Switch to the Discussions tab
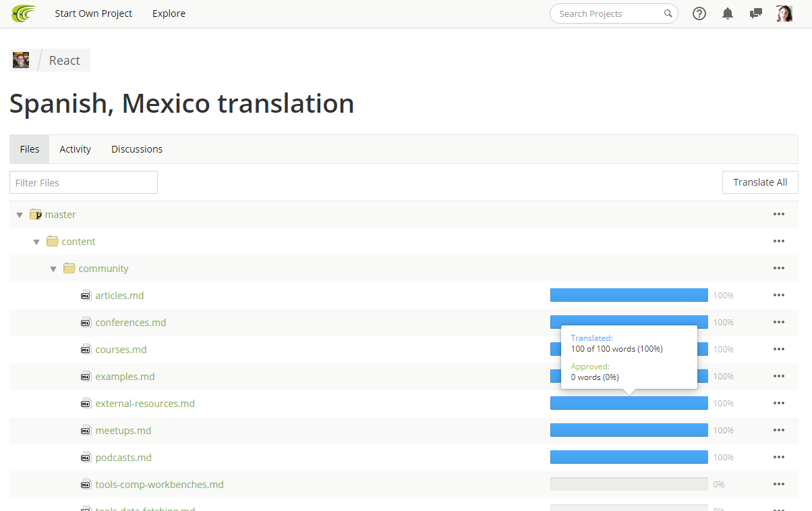Image resolution: width=812 pixels, height=511 pixels. coord(137,149)
